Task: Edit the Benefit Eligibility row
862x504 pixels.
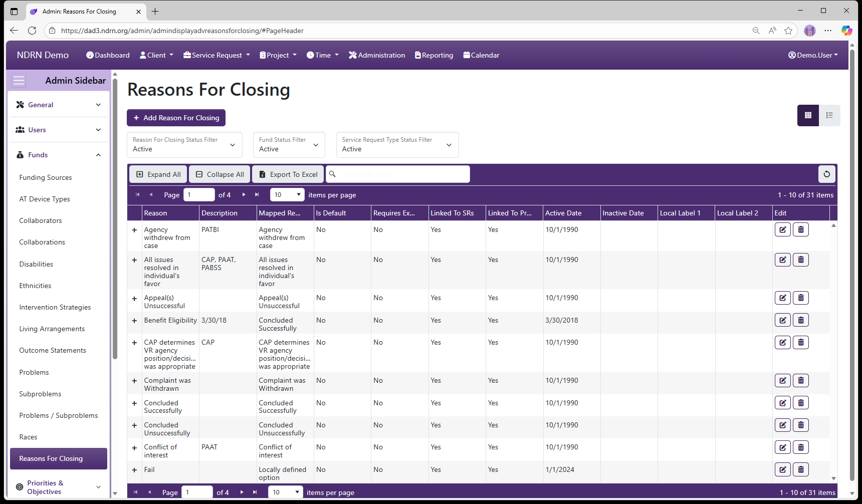Action: click(x=782, y=320)
